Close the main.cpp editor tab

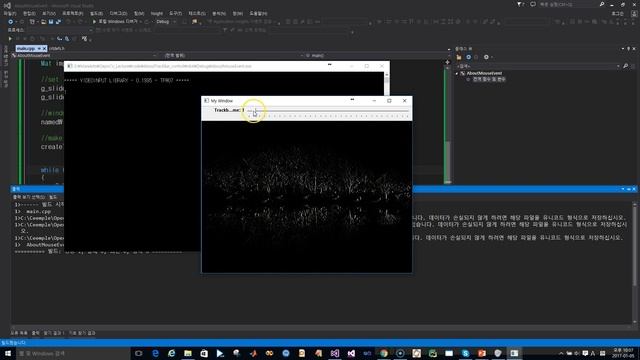tap(44, 49)
